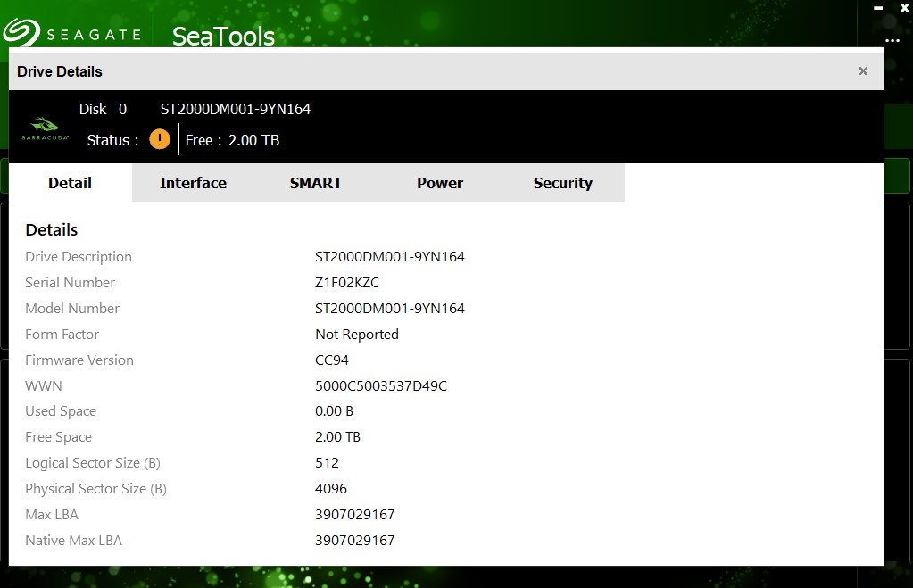Image resolution: width=913 pixels, height=588 pixels.
Task: Select the Power tab
Action: coord(439,183)
